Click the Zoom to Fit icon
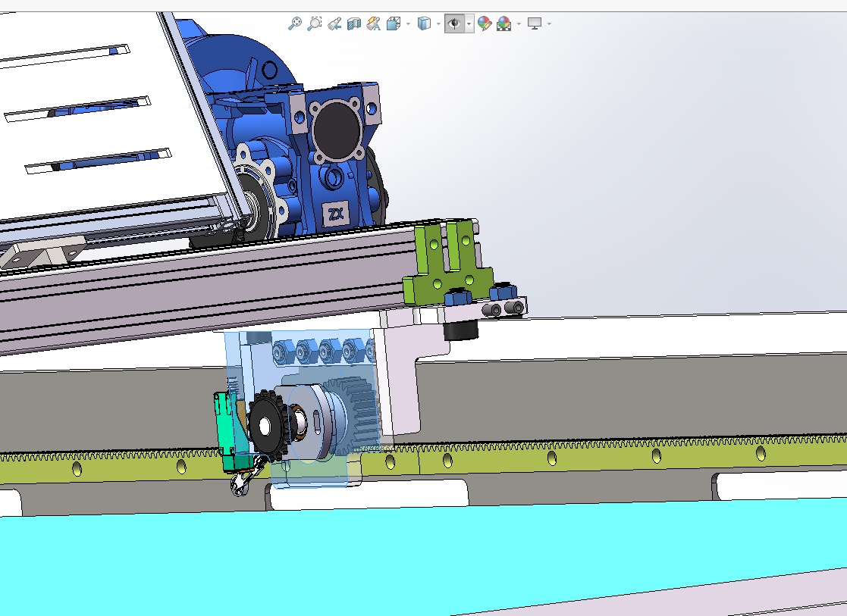 click(294, 23)
